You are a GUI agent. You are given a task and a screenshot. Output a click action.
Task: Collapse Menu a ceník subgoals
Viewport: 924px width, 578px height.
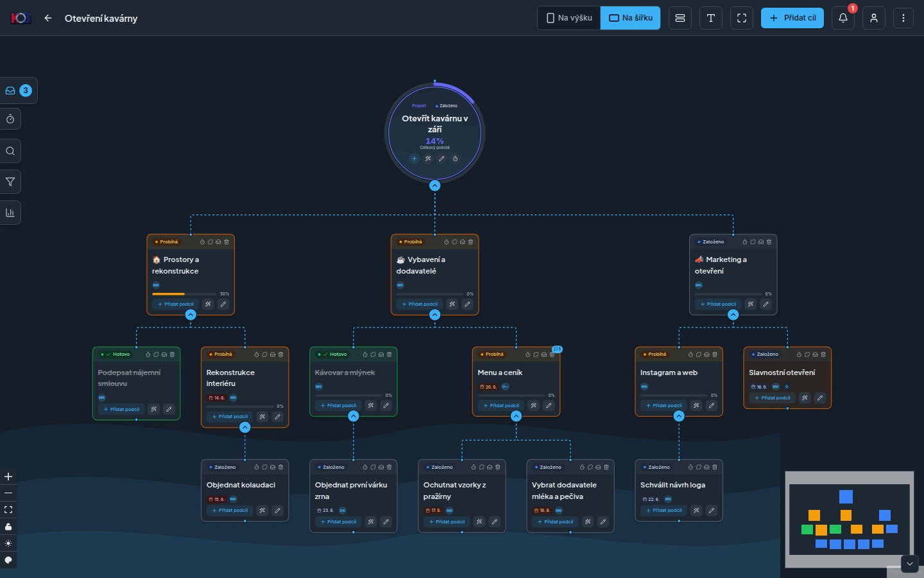516,416
